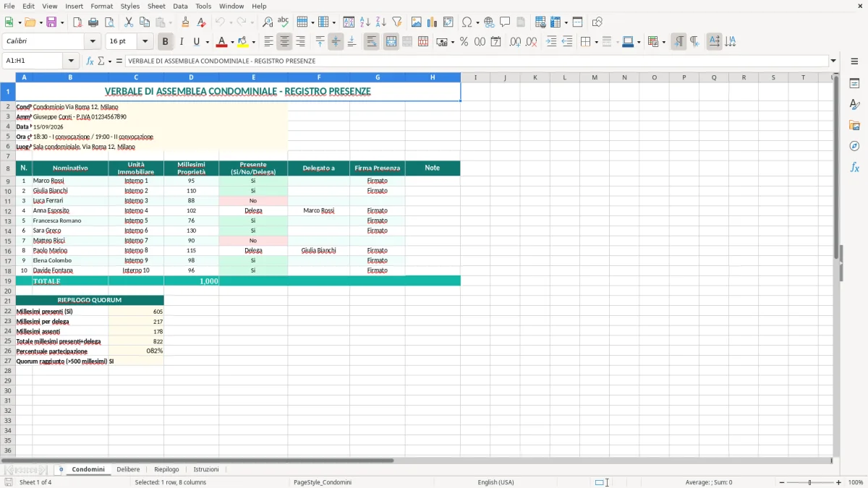Click the Copy icon
868x488 pixels.
[x=144, y=22]
